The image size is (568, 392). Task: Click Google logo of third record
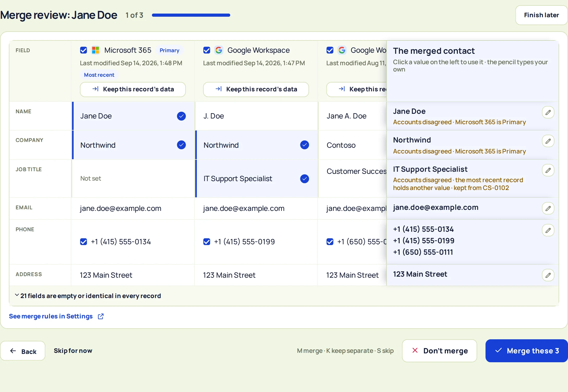[342, 50]
